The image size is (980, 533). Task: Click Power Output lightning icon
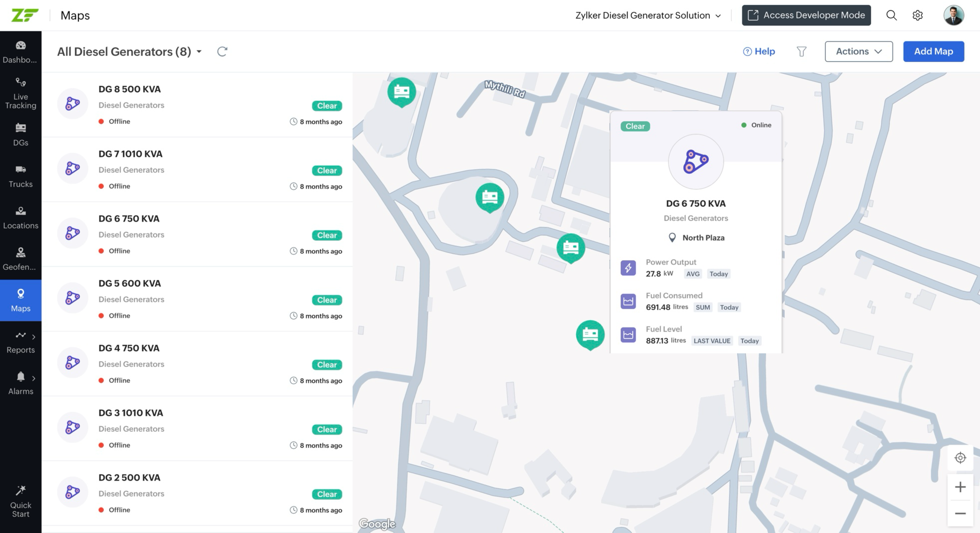(628, 268)
